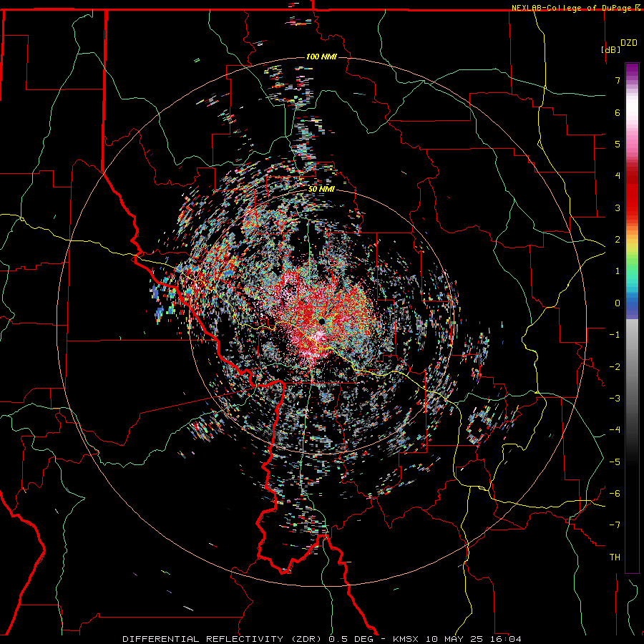Click the 4 value on color scale
644x644 pixels.
tap(618, 176)
